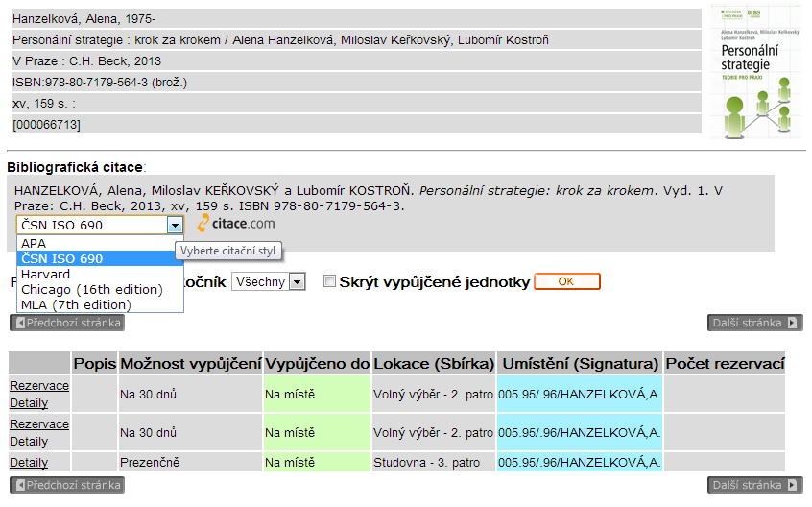Pick Chicago (16th edition) style
The image size is (812, 507).
100,289
